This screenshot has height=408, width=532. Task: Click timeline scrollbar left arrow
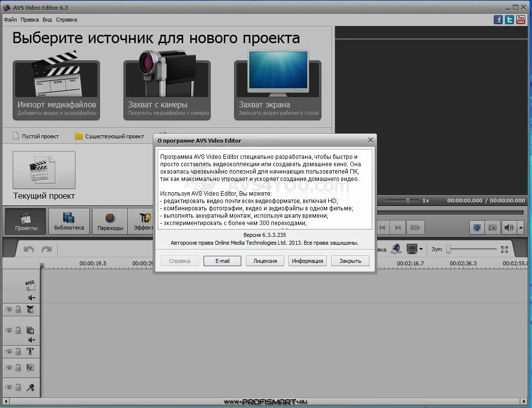(5, 401)
